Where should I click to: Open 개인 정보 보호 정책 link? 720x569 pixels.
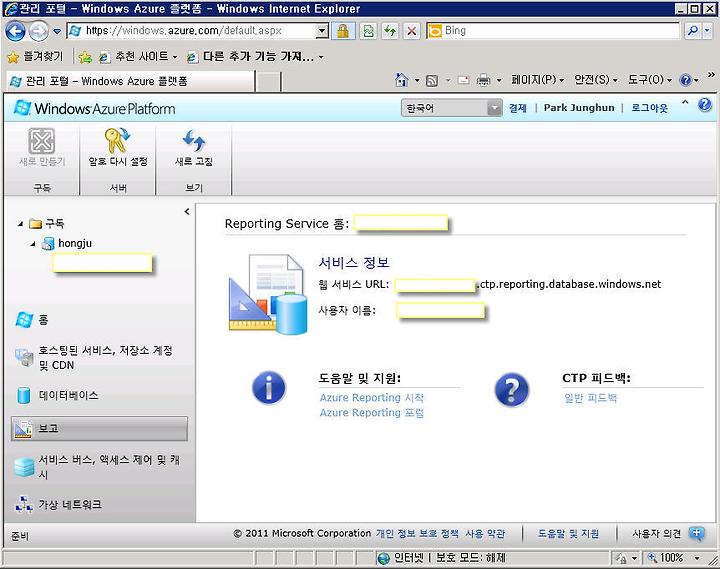click(417, 534)
